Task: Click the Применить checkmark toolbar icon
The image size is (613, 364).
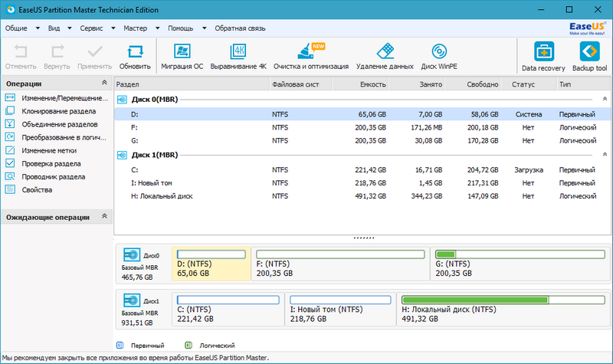Action: (x=94, y=51)
